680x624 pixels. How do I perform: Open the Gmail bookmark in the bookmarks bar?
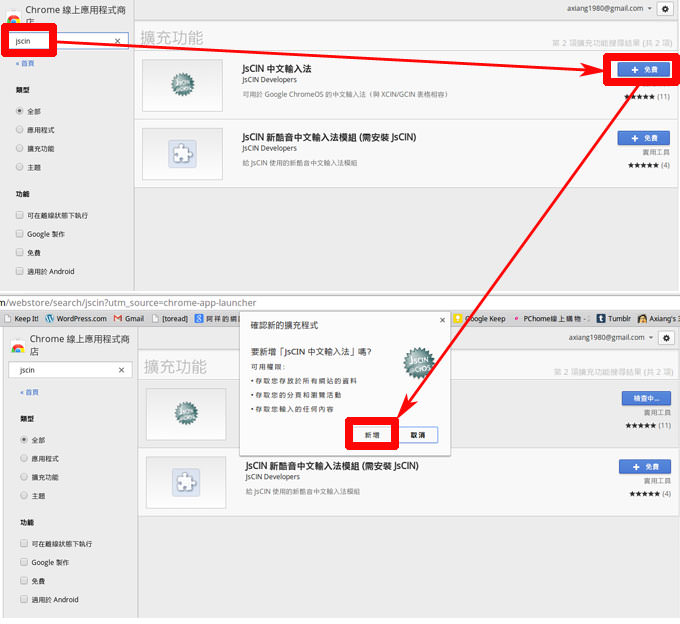tap(128, 319)
